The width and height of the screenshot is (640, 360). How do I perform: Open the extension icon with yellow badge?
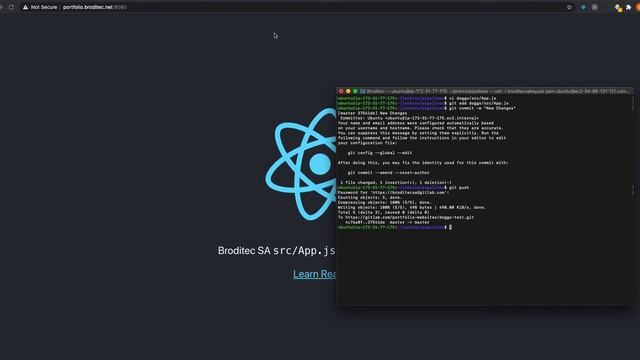(618, 7)
